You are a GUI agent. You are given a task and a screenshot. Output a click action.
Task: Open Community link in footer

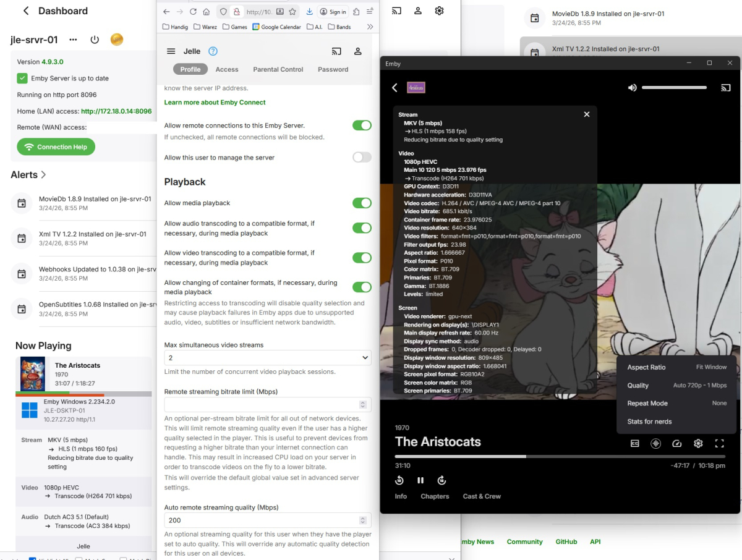[x=524, y=541]
